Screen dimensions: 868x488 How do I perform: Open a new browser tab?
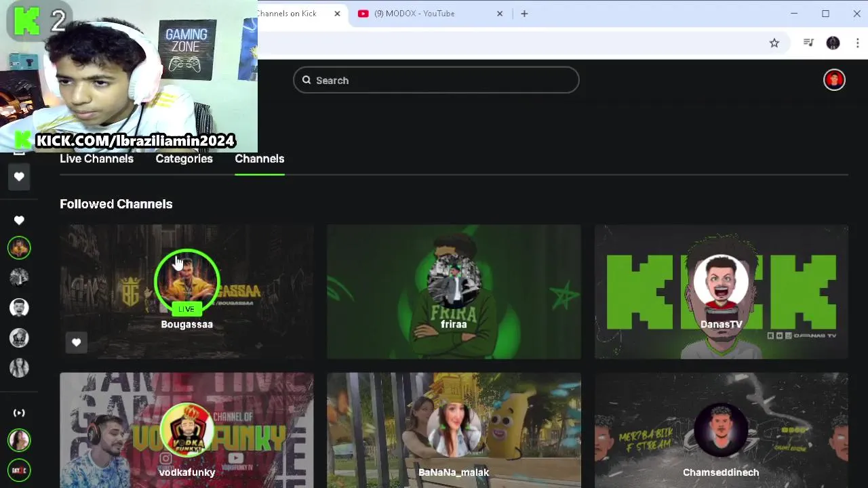coord(524,14)
